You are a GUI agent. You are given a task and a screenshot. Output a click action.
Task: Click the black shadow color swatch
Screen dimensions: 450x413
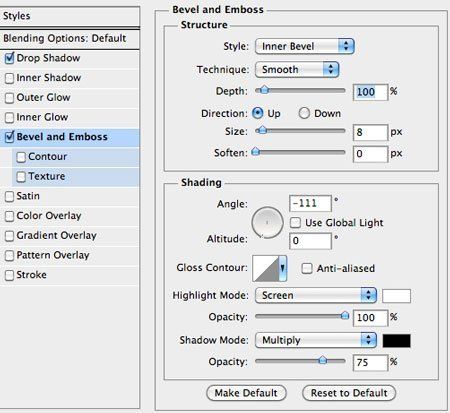point(396,341)
